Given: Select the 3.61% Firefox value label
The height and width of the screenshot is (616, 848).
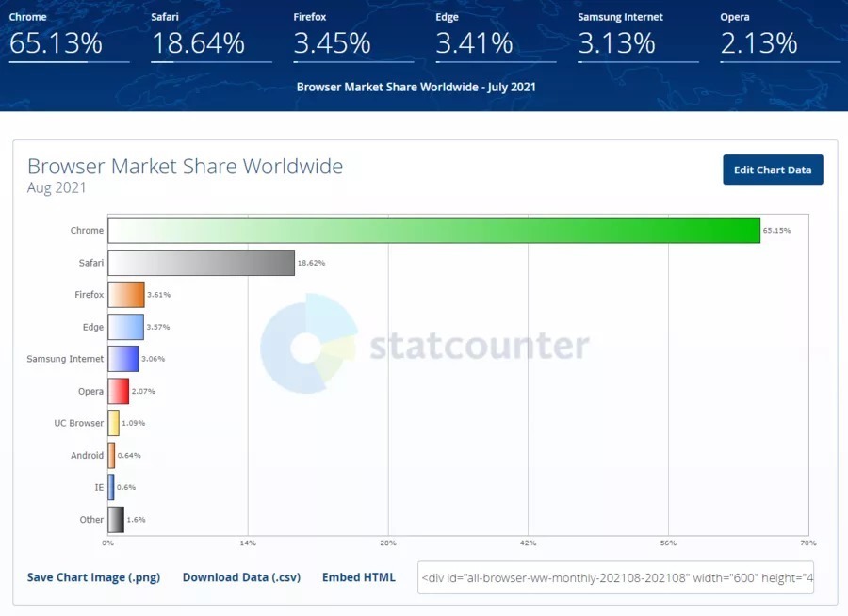Looking at the screenshot, I should click(158, 295).
